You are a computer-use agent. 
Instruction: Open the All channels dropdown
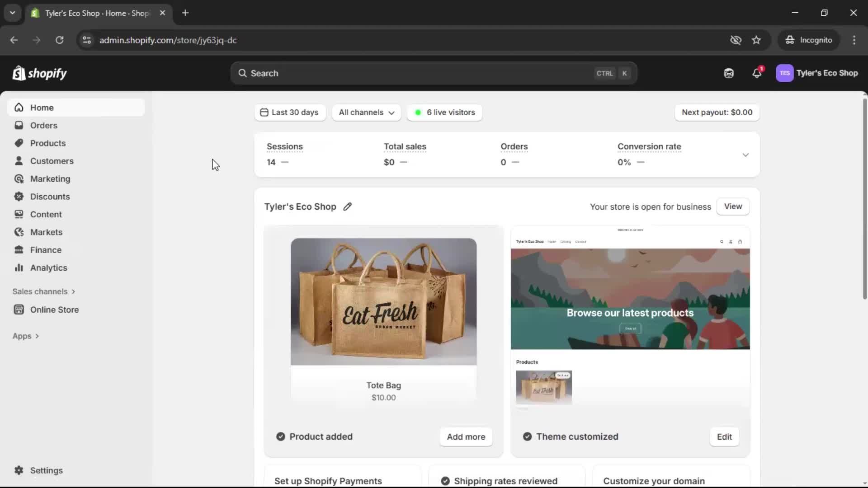pyautogui.click(x=366, y=113)
